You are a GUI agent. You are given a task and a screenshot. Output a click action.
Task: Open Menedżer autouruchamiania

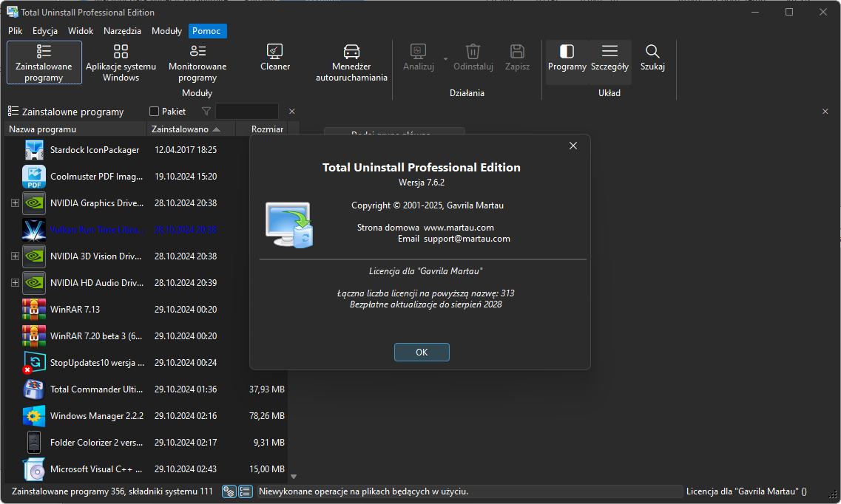click(351, 63)
